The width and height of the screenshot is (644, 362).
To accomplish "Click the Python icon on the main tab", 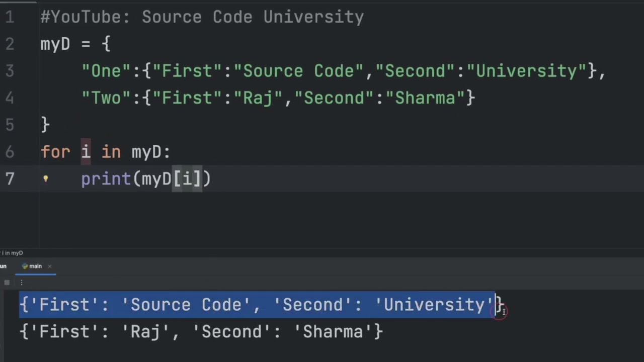I will [x=25, y=266].
